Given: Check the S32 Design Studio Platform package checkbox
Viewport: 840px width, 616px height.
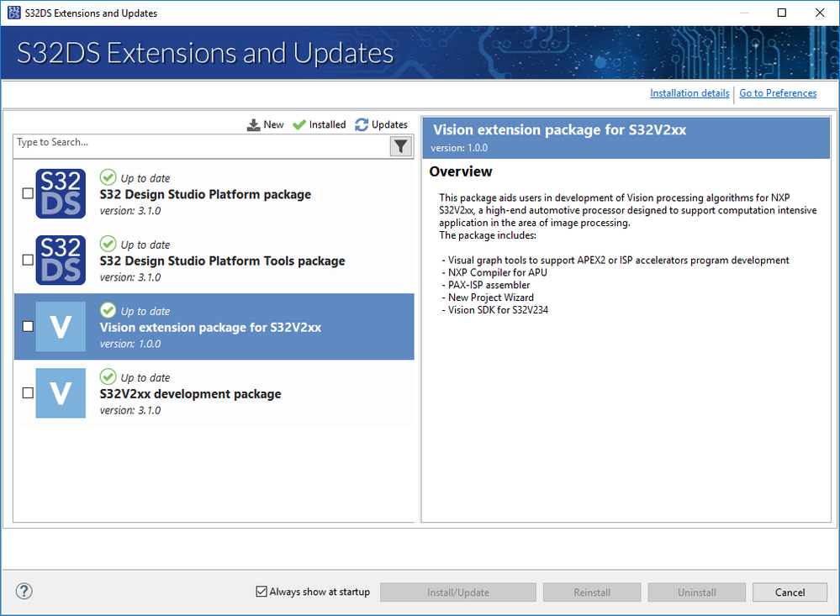Looking at the screenshot, I should click(28, 194).
